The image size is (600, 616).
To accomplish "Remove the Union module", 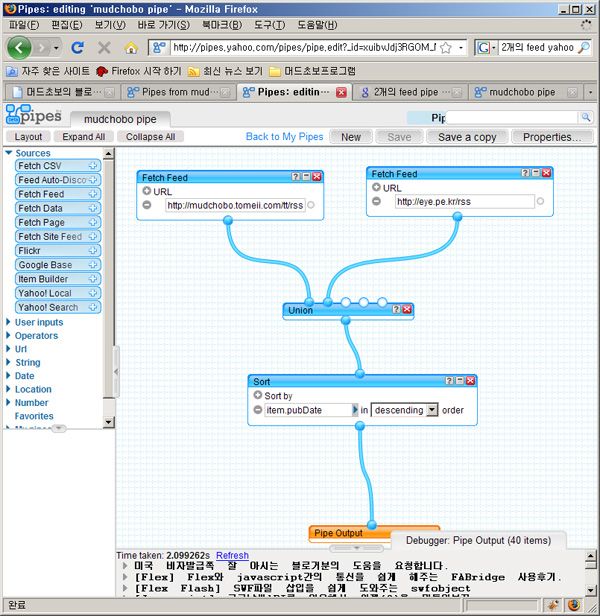I will [x=407, y=310].
